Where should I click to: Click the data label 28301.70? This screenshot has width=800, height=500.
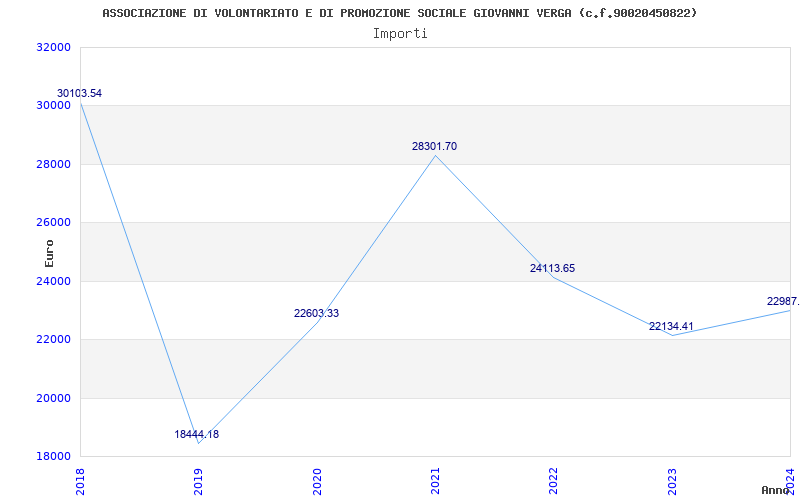[434, 146]
